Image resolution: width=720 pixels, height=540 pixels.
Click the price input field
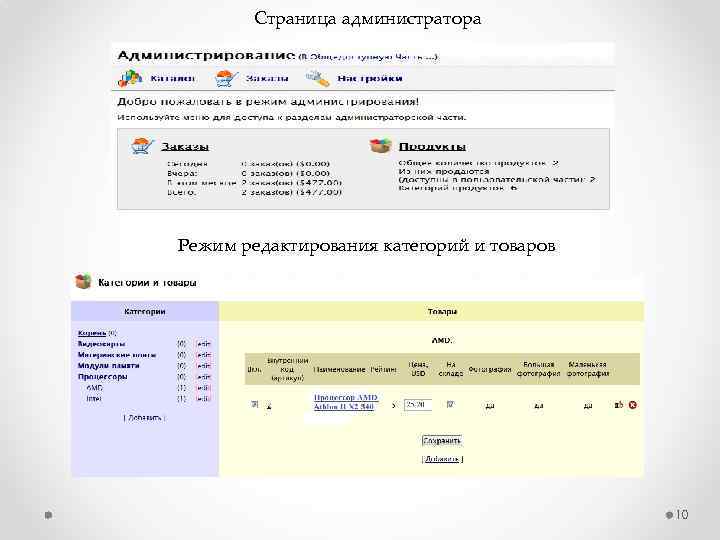pyautogui.click(x=417, y=405)
